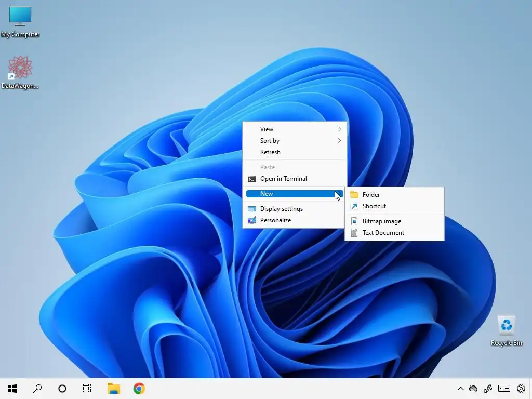Screen dimensions: 532x399
Task: Click the Bitmap image file icon
Action: coord(354,221)
